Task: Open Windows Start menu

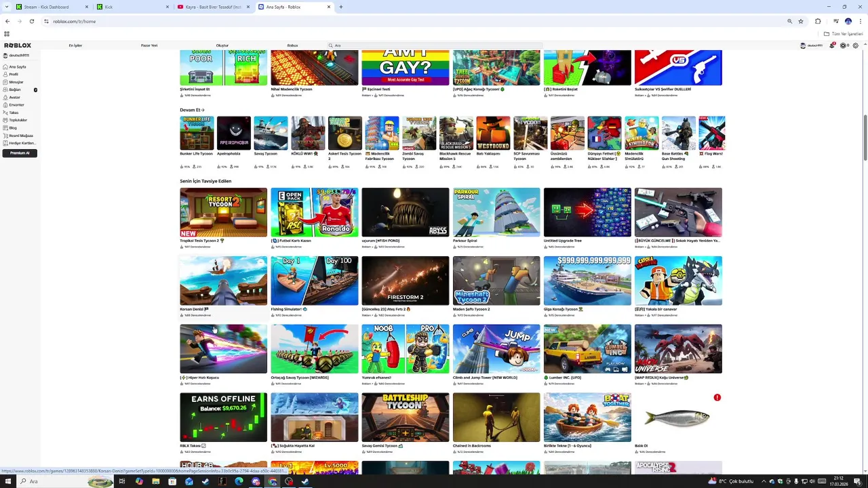Action: point(7,481)
